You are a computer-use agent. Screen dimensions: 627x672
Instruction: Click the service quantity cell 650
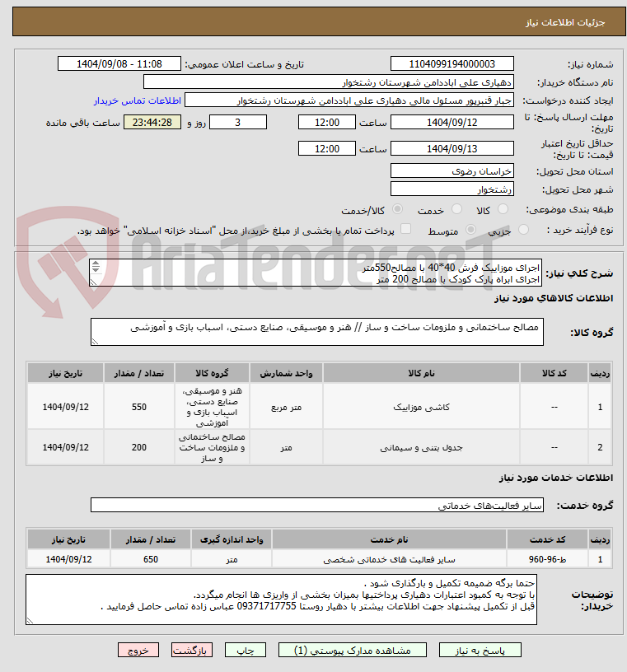[x=151, y=560]
